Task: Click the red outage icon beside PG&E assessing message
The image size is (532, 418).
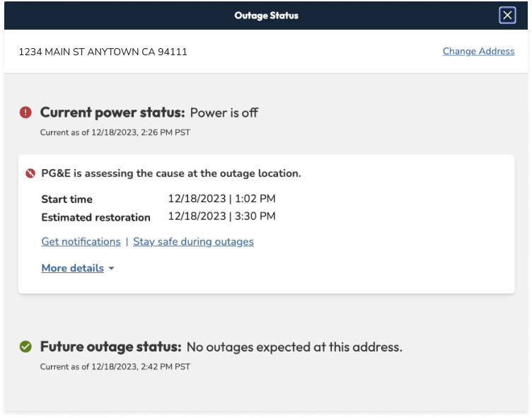Action: [30, 174]
